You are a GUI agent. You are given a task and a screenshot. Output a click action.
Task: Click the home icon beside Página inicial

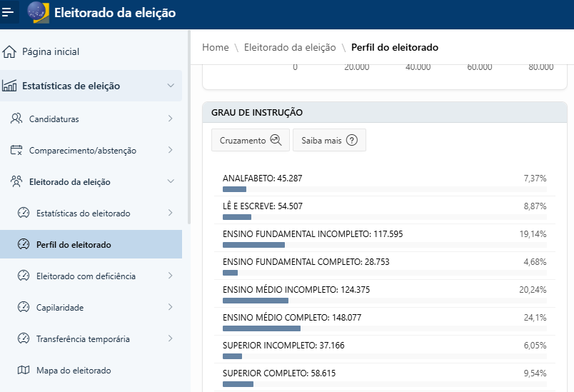pyautogui.click(x=9, y=51)
